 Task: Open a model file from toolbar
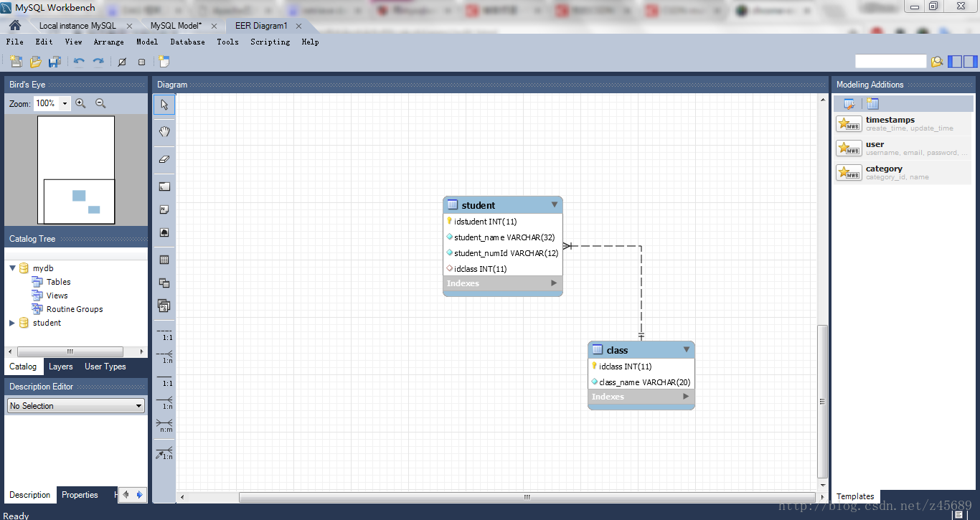point(35,62)
